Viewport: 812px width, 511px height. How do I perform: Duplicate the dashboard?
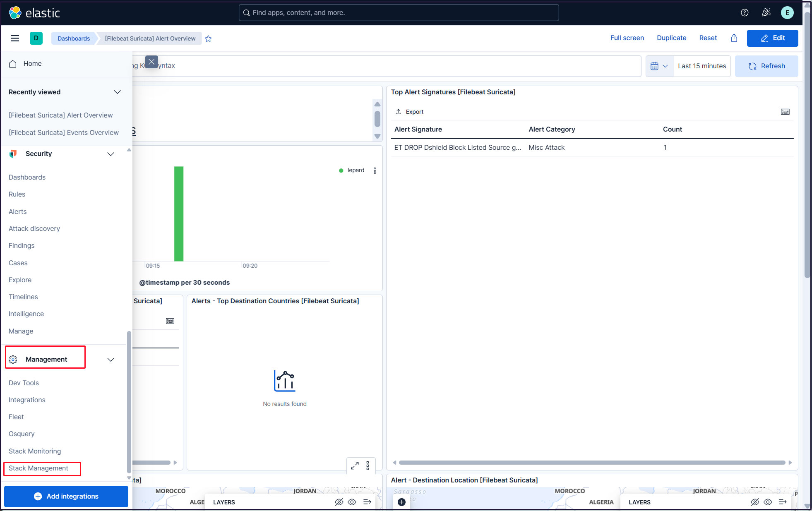671,38
